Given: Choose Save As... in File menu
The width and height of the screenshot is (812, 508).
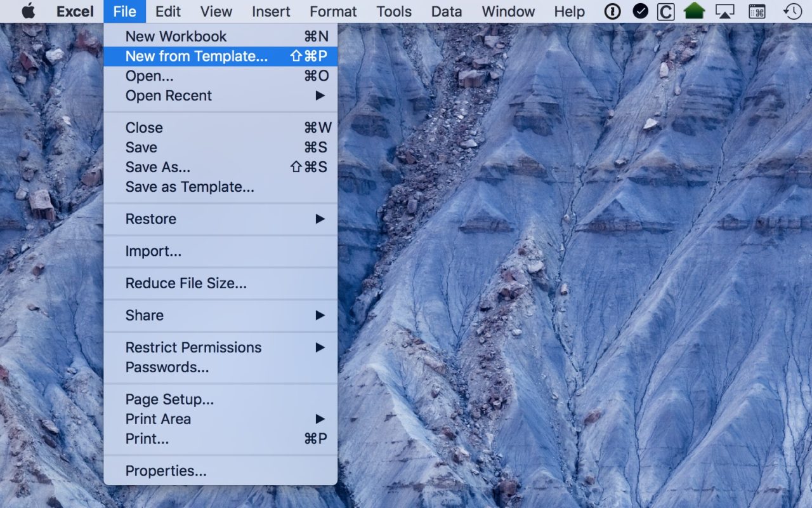Looking at the screenshot, I should coord(221,167).
